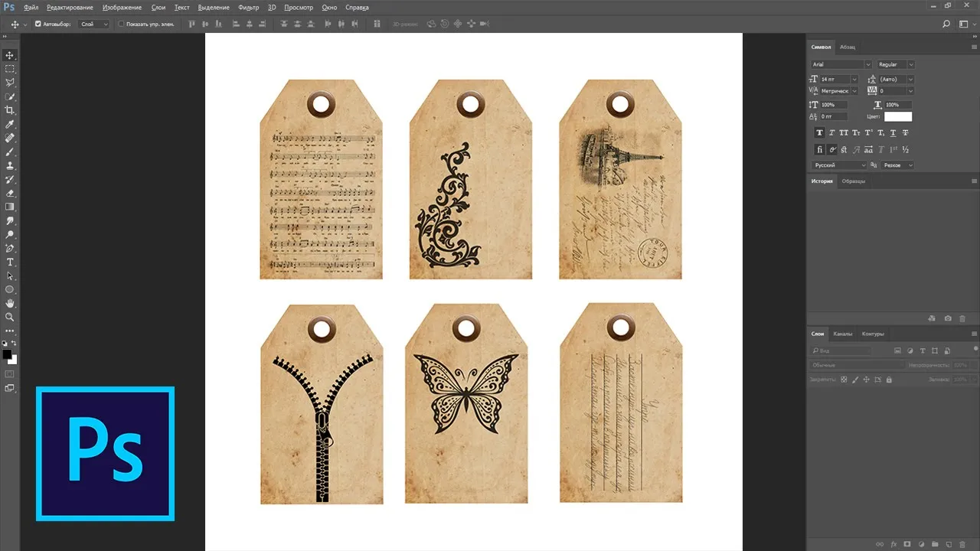
Task: Select the Pen tool
Action: 10,248
